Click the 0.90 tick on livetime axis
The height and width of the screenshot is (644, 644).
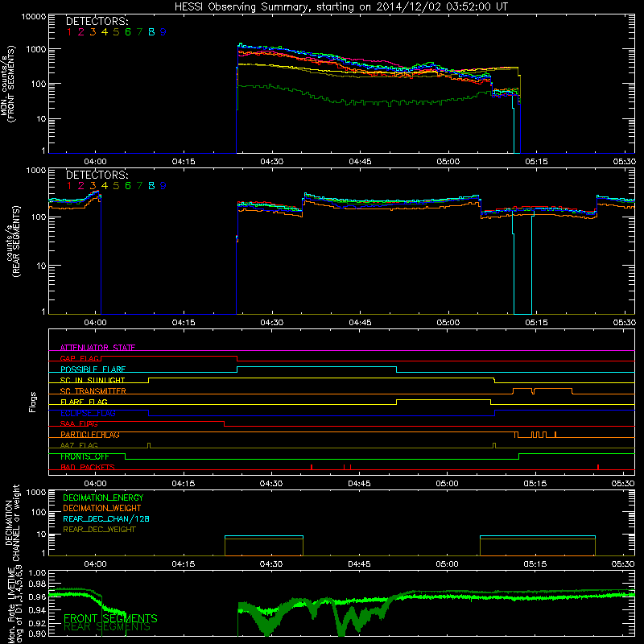(x=38, y=634)
